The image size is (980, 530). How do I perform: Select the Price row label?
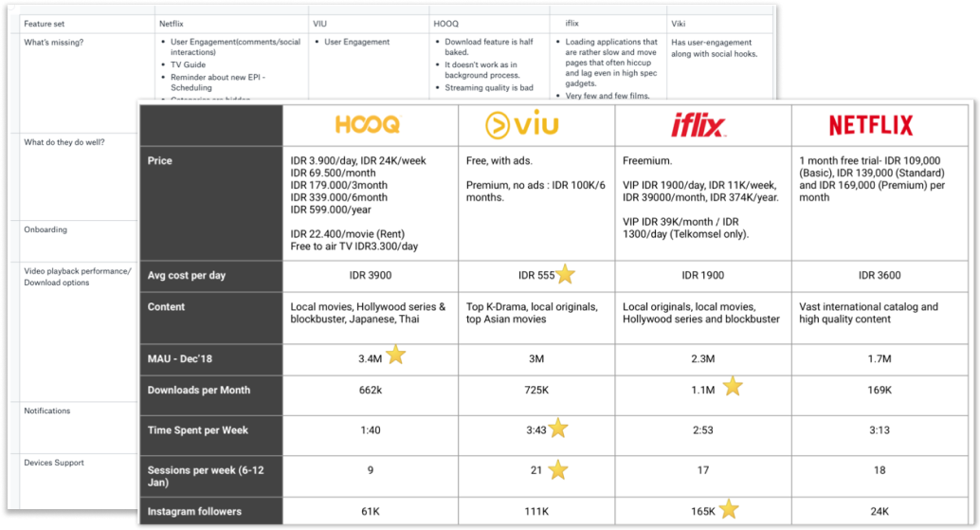[x=159, y=160]
